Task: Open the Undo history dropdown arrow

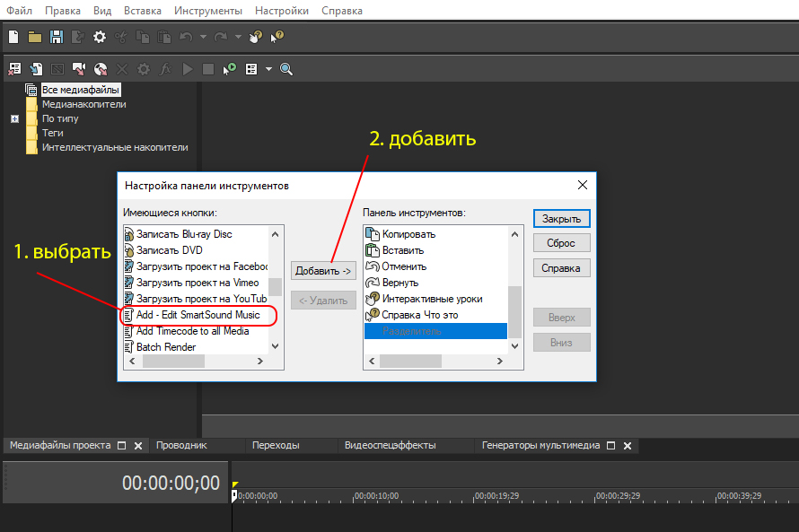Action: [x=203, y=37]
